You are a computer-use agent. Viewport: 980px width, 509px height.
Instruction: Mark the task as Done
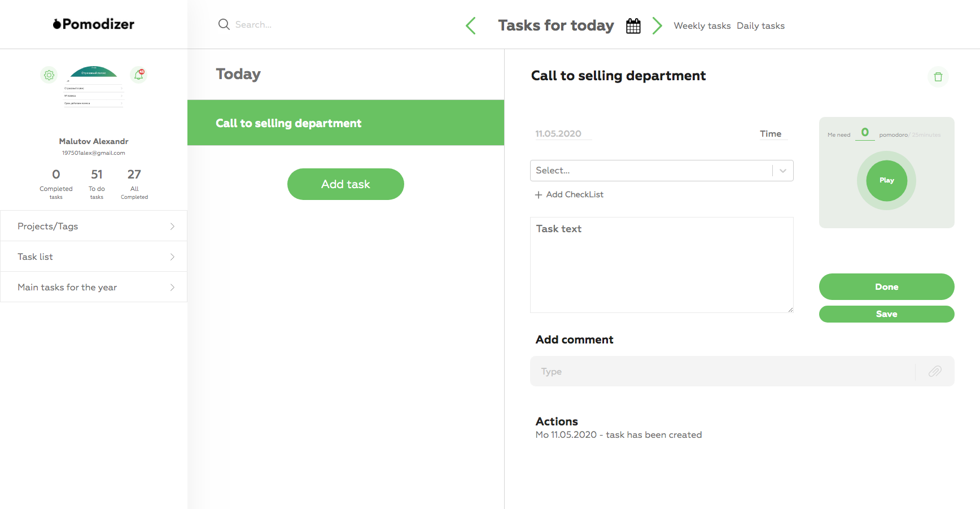pos(886,287)
